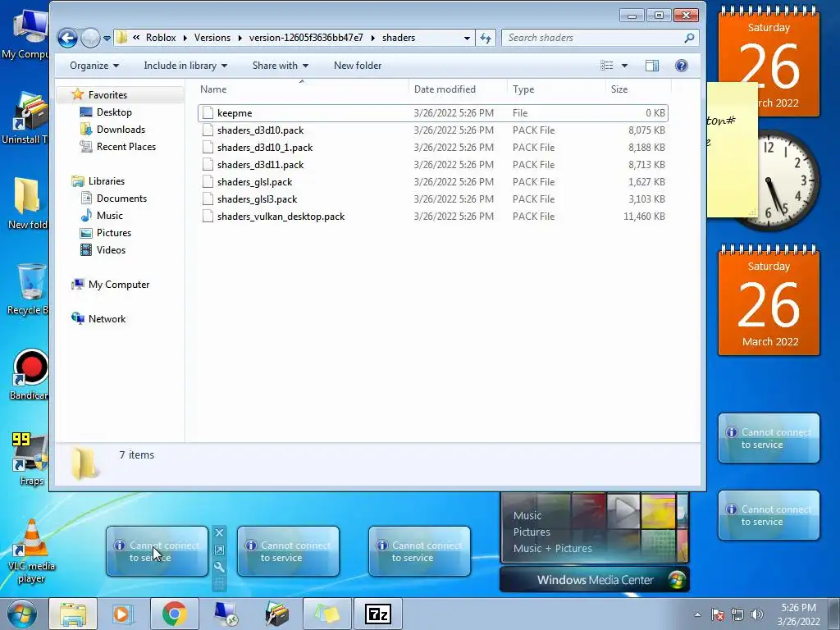Select shaders_d3d10_1.pack file

(433, 148)
